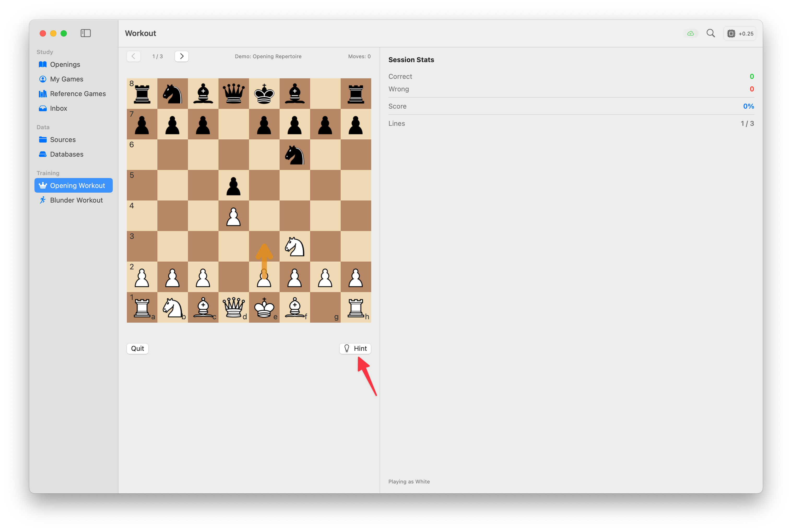Open the search magnifier icon
The height and width of the screenshot is (532, 792).
[x=711, y=33]
